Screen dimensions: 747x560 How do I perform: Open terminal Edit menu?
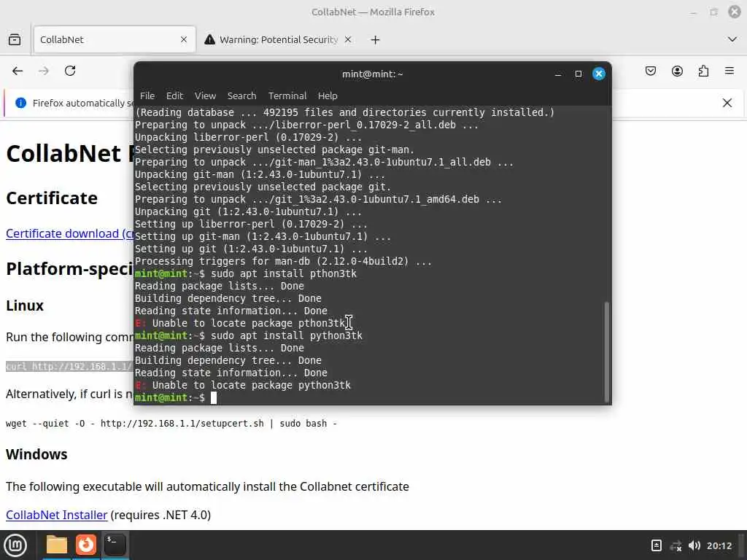tap(175, 96)
